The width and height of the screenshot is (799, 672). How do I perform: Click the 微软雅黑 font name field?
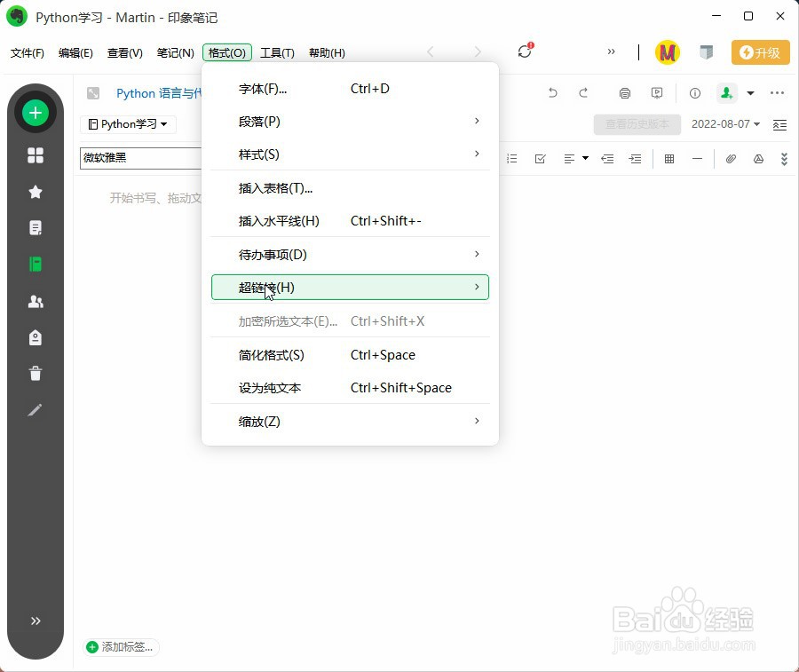[x=140, y=158]
